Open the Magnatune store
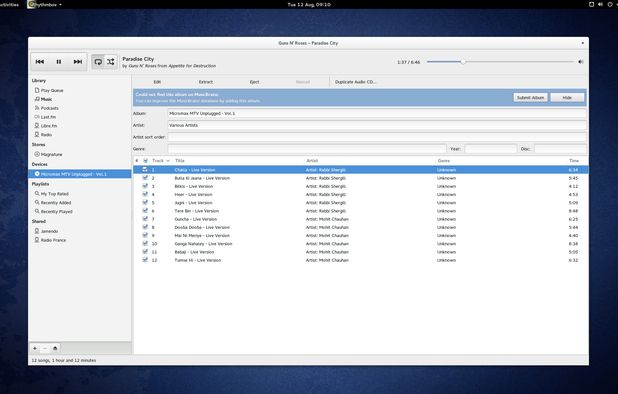Viewport: 618px width, 394px height. coord(51,154)
